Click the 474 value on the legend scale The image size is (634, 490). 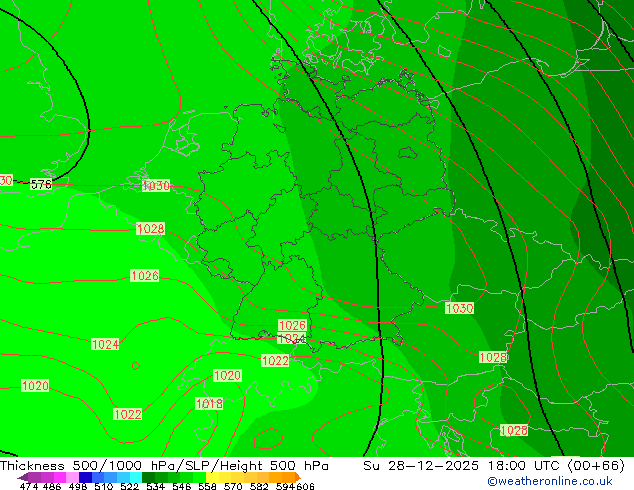29,486
